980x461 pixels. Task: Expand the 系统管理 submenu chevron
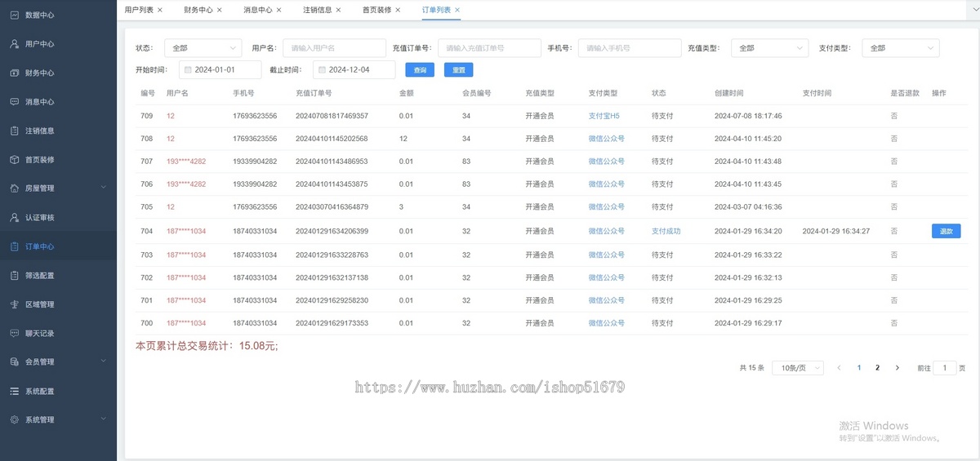(103, 419)
